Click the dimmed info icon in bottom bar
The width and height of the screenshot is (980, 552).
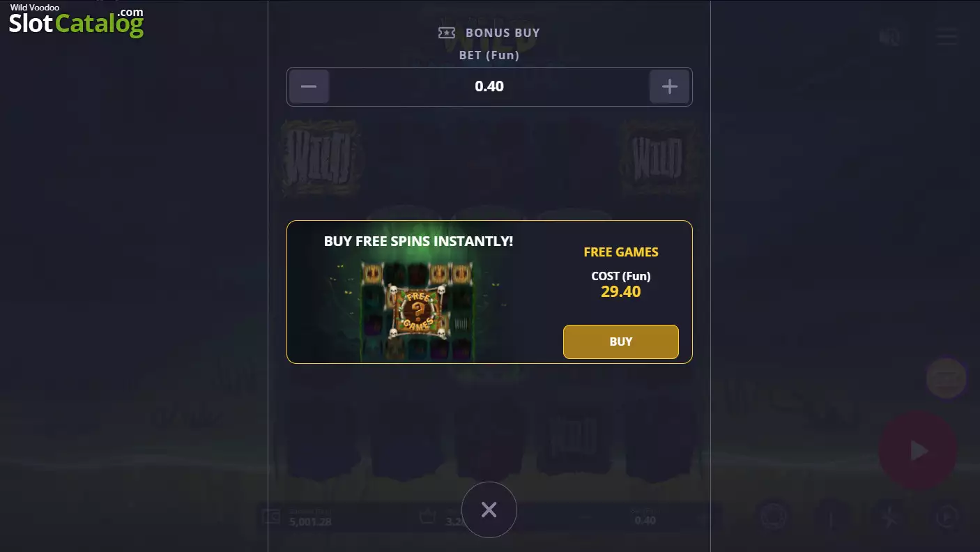[831, 517]
